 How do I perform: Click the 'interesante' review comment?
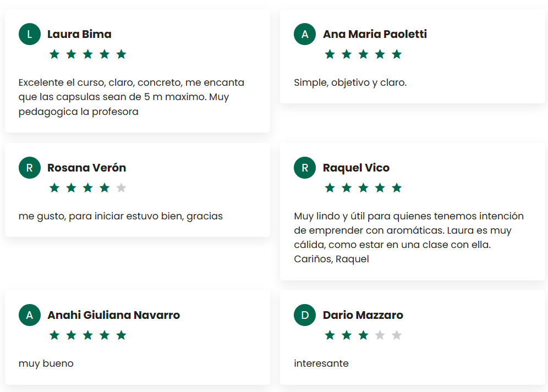click(321, 363)
